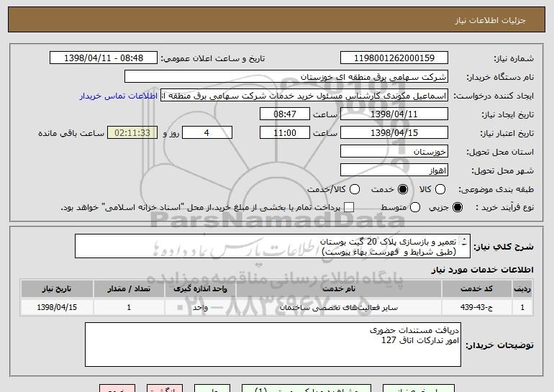554x392 pixels.
Task: Click service code cell ج-43-439
Action: click(476, 307)
